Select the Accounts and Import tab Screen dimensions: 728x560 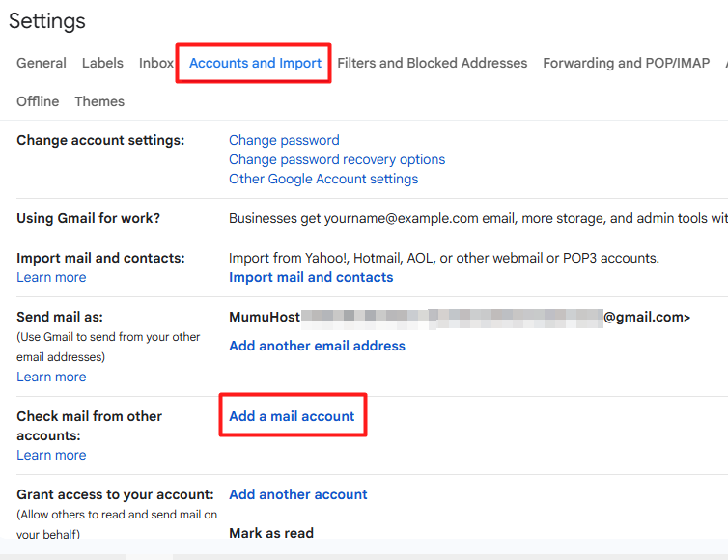255,63
